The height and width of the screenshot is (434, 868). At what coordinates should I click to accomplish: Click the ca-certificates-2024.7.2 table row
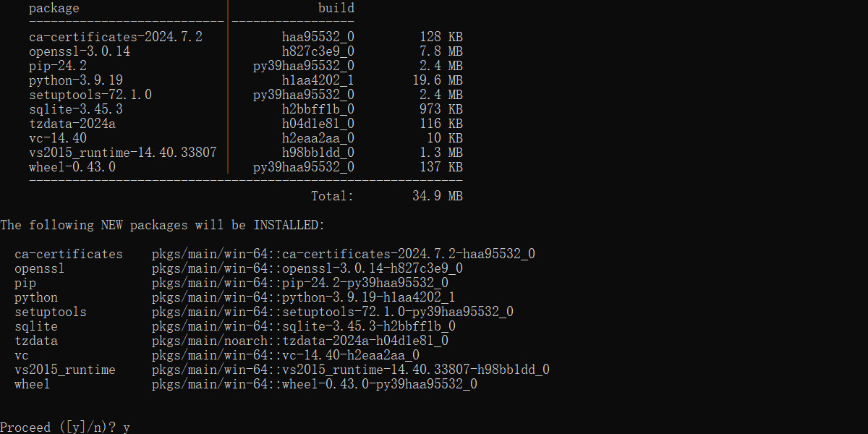click(x=246, y=37)
